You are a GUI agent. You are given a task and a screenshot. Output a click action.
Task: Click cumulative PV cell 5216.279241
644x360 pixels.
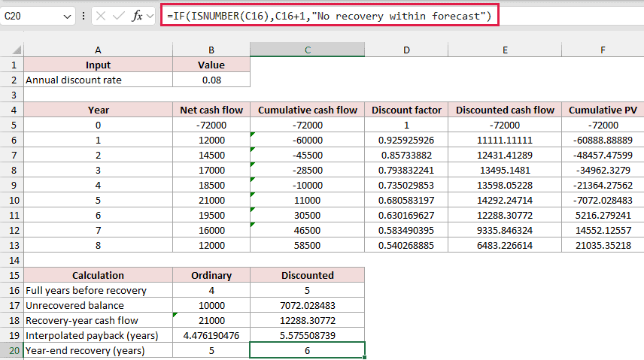click(603, 215)
